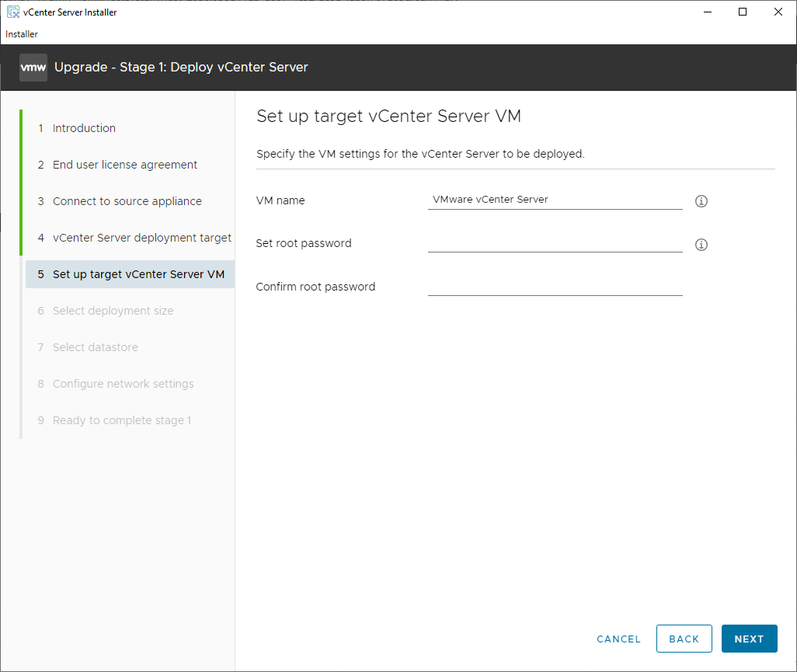Screen dimensions: 797x672
Task: Select Set up target vCenter Server VM step
Action: coord(138,274)
